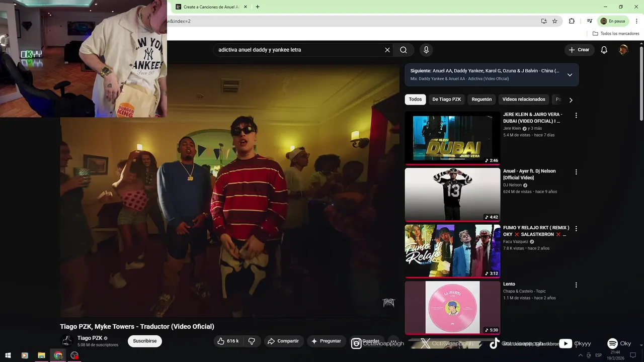Open options menu for DUBAI video
This screenshot has height=362, width=644.
(x=576, y=115)
